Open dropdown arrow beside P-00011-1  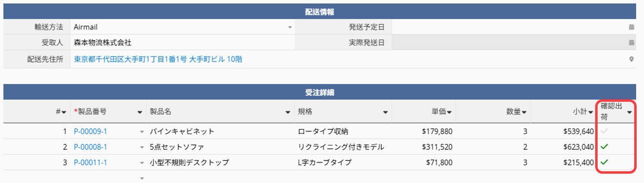(142, 163)
